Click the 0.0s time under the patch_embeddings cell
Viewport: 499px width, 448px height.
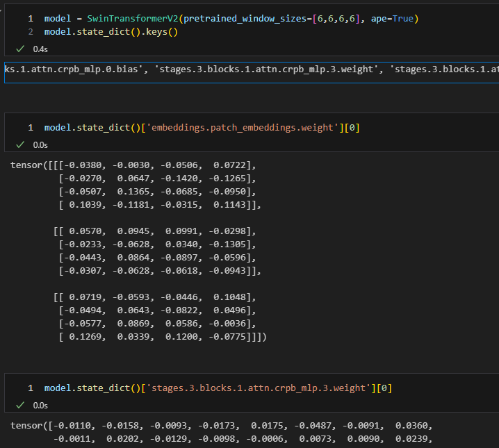pos(40,145)
